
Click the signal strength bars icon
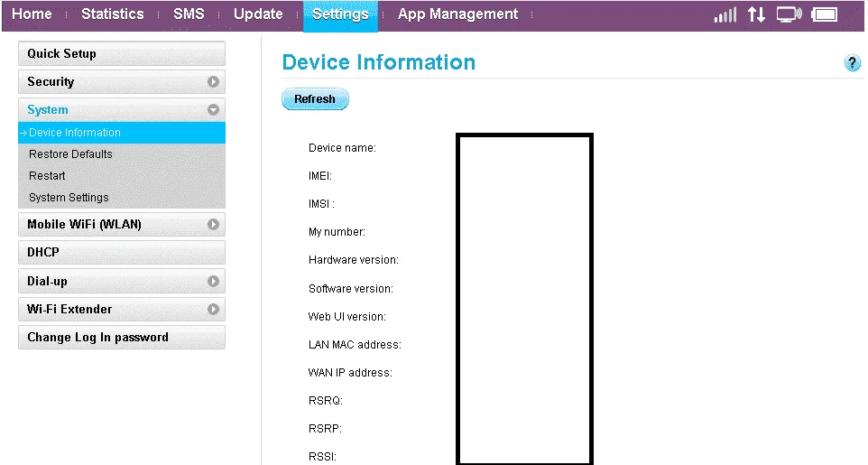tap(725, 15)
